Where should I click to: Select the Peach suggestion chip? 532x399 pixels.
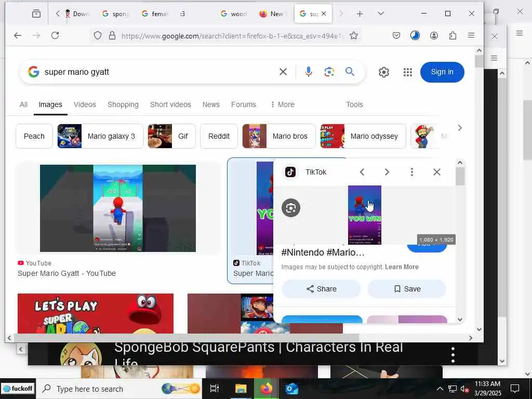coord(34,136)
